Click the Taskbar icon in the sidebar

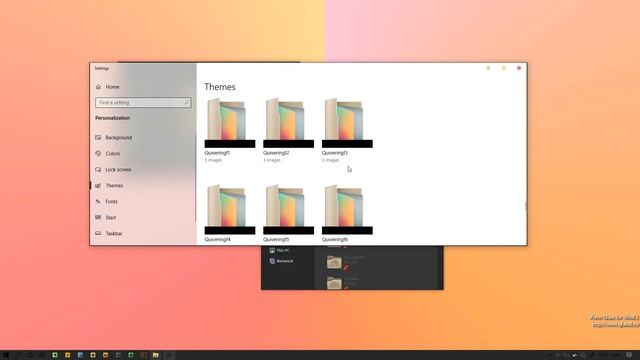98,233
